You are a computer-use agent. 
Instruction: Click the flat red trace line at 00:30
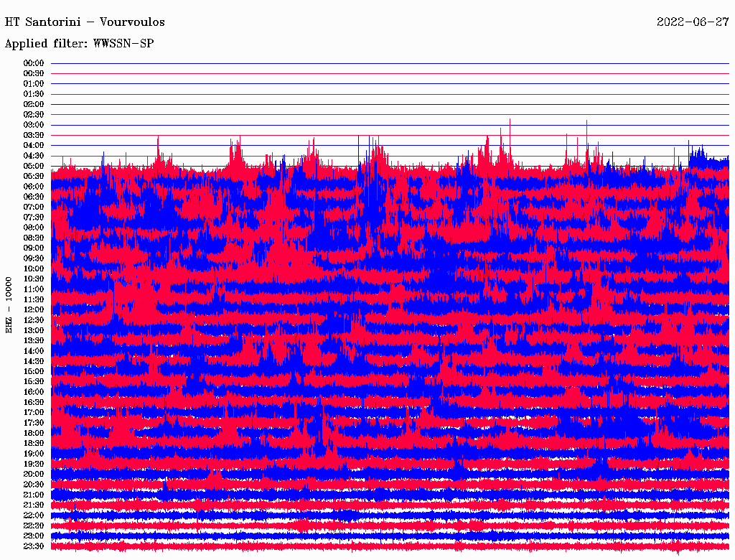point(388,73)
